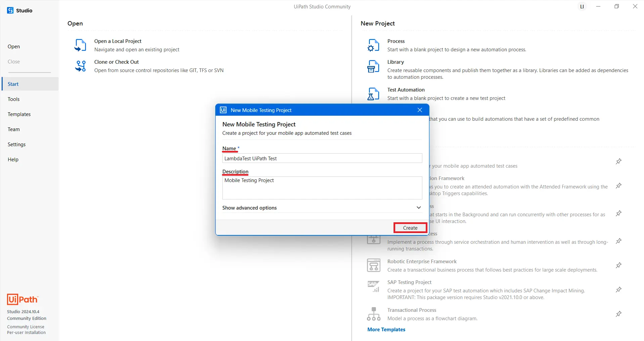This screenshot has width=644, height=341.
Task: Click into the project Name field
Action: click(x=322, y=158)
